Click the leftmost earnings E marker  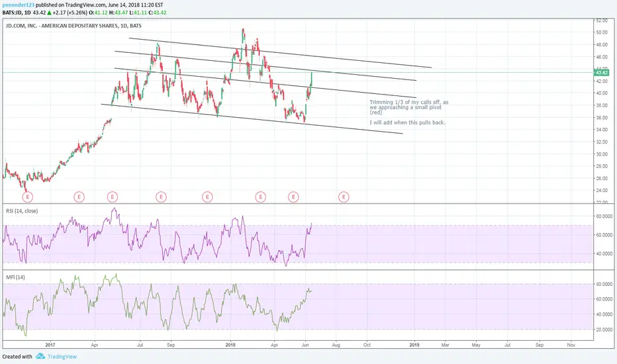coord(28,197)
